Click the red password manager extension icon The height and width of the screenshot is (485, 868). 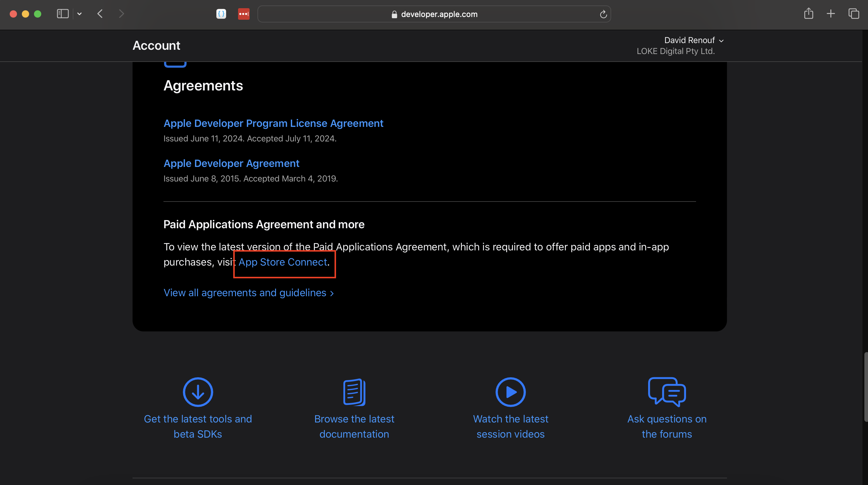click(244, 14)
